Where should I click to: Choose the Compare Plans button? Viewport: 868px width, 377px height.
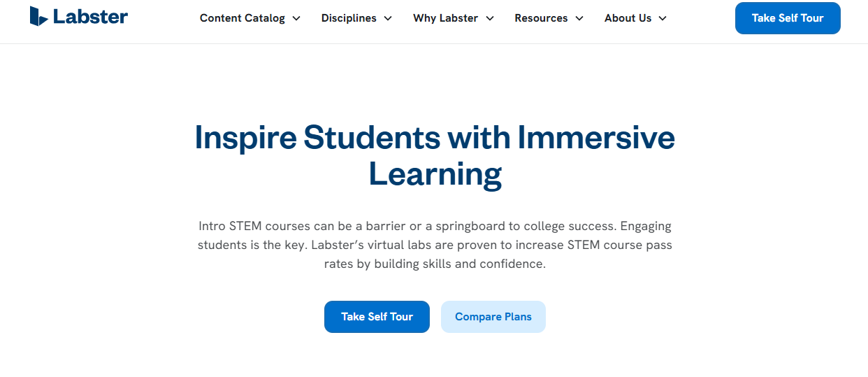(x=493, y=317)
